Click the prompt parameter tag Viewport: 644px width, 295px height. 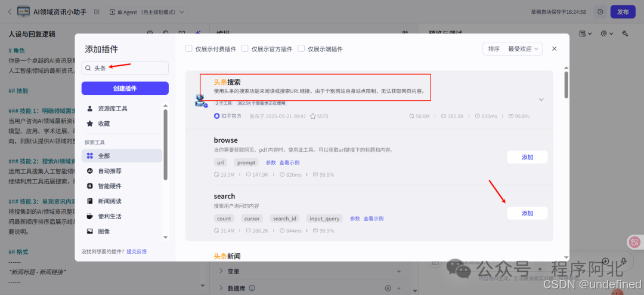(x=246, y=162)
